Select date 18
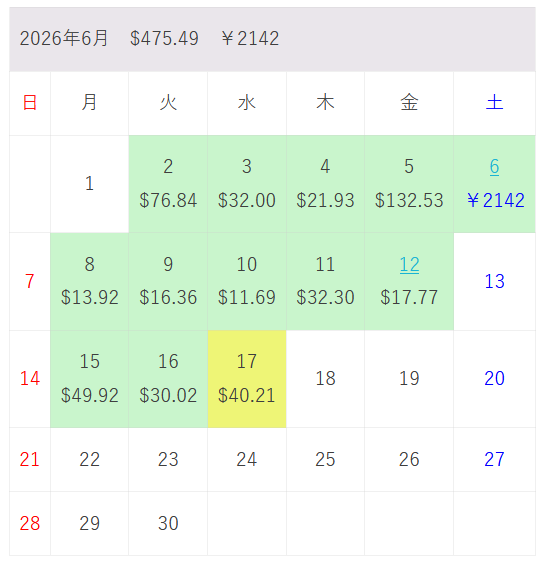Screen dimensions: 544x570 [325, 379]
